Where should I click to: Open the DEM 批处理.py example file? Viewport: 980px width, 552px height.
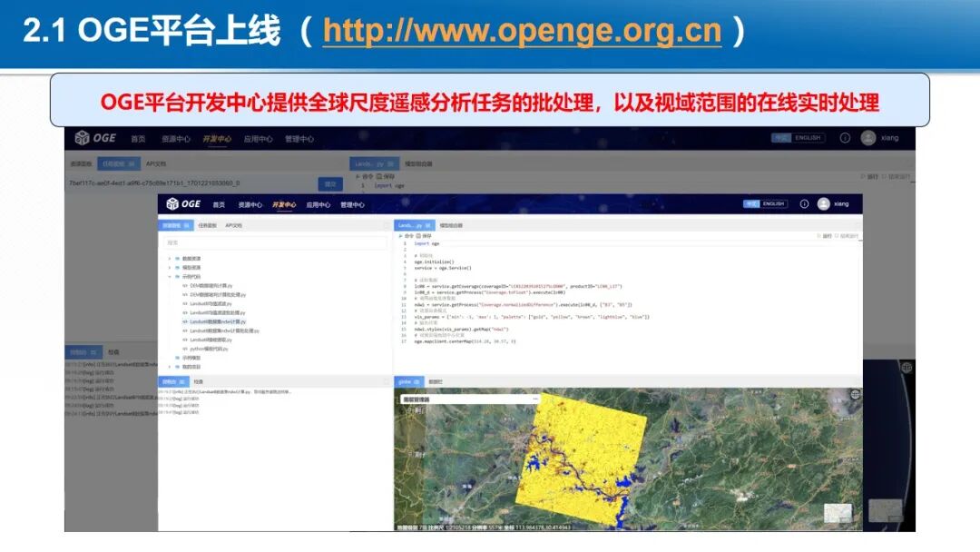point(218,294)
